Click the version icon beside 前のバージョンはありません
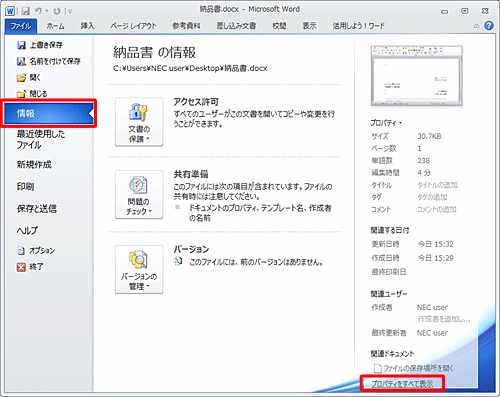Screen dimensions: 500x397 (178, 261)
